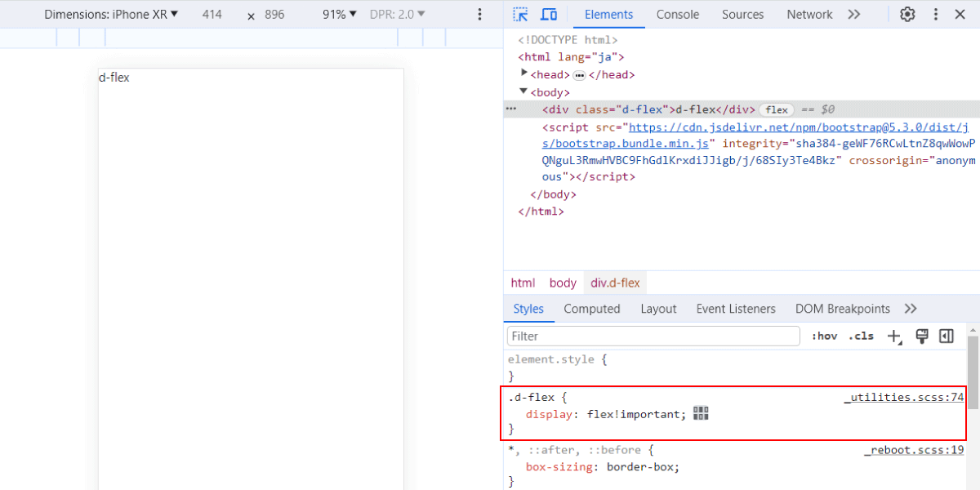Toggle the flex badge on div.d-flex
The height and width of the screenshot is (490, 980).
[777, 109]
